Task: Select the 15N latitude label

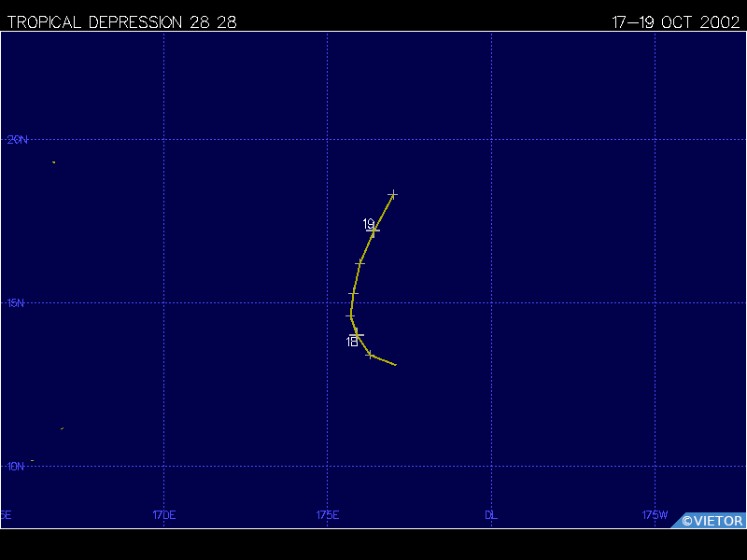Action: [x=15, y=302]
